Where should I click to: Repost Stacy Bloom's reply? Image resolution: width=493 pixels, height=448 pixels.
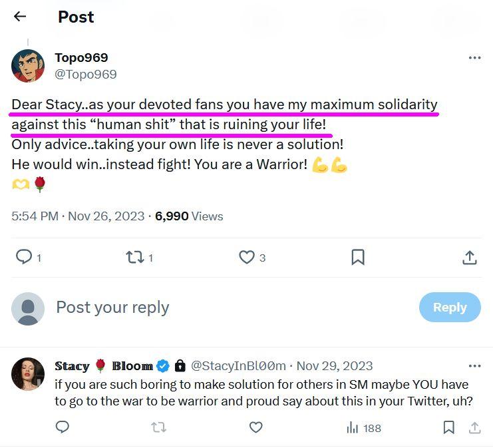pyautogui.click(x=158, y=427)
